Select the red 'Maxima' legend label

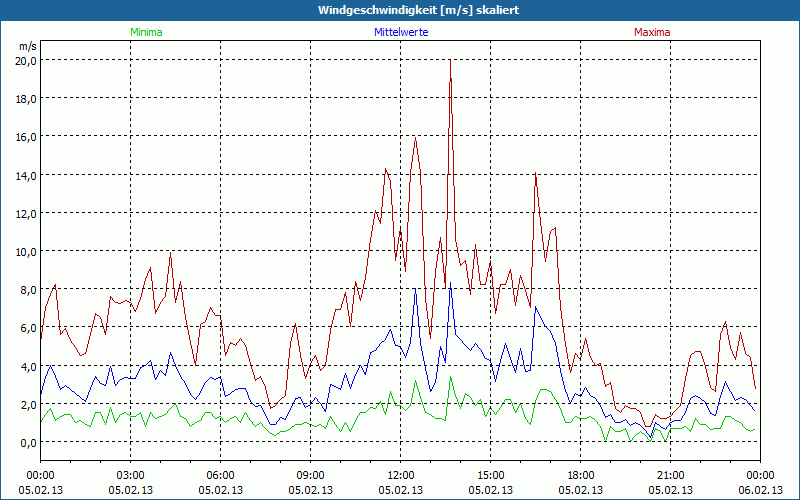652,32
